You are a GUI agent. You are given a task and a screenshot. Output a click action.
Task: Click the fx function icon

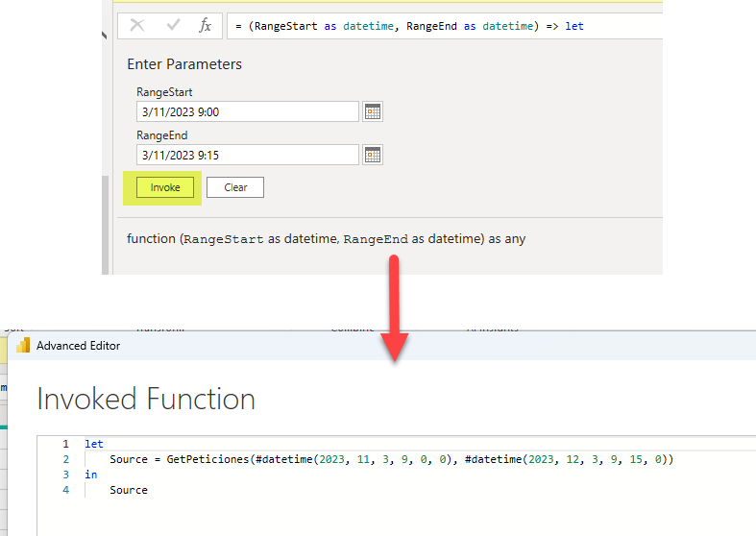[x=205, y=26]
